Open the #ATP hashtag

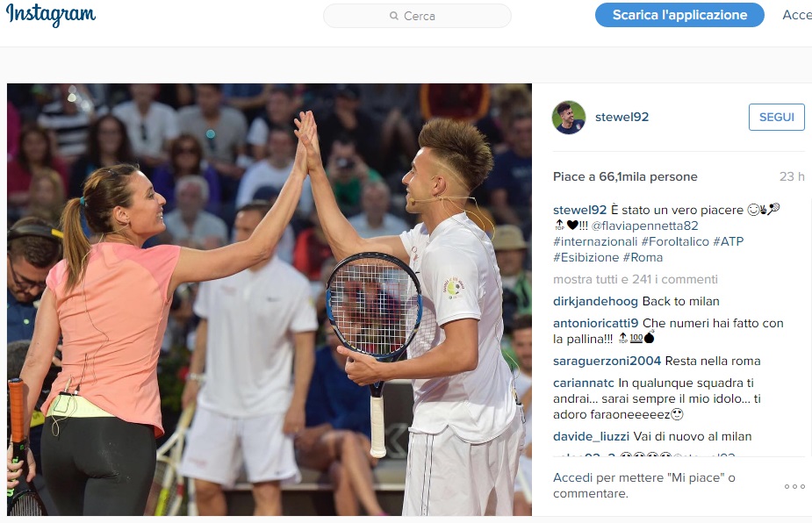pyautogui.click(x=728, y=242)
